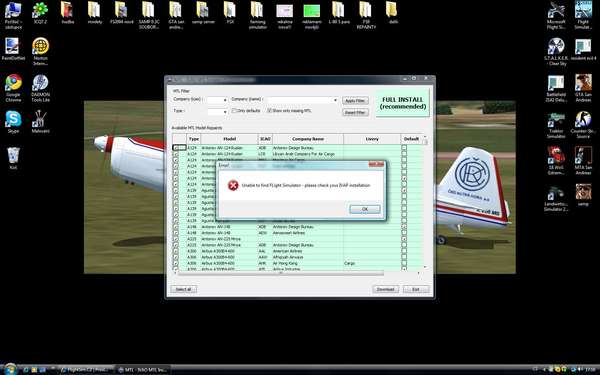This screenshot has width=600, height=375.
Task: Sort by the Model column header
Action: 229,139
